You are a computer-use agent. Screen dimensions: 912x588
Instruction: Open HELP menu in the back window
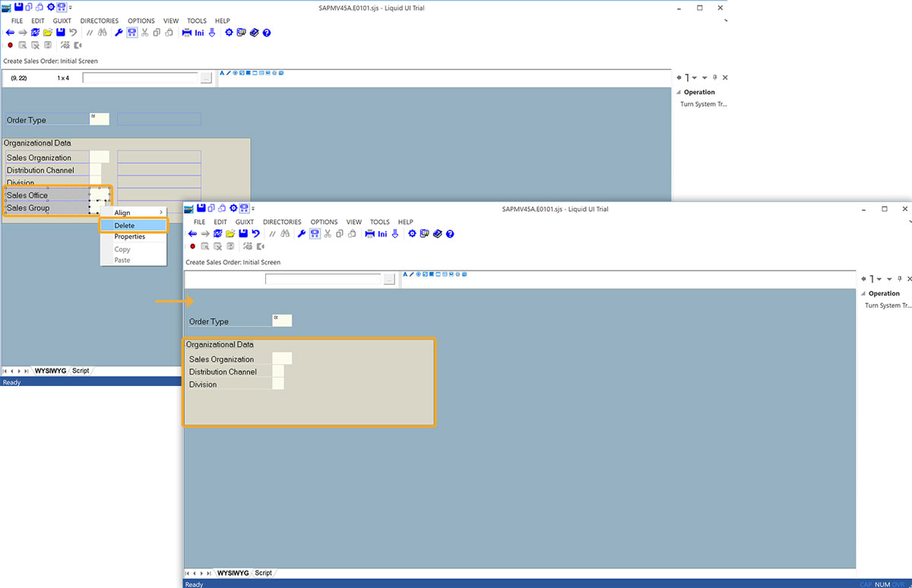[223, 21]
